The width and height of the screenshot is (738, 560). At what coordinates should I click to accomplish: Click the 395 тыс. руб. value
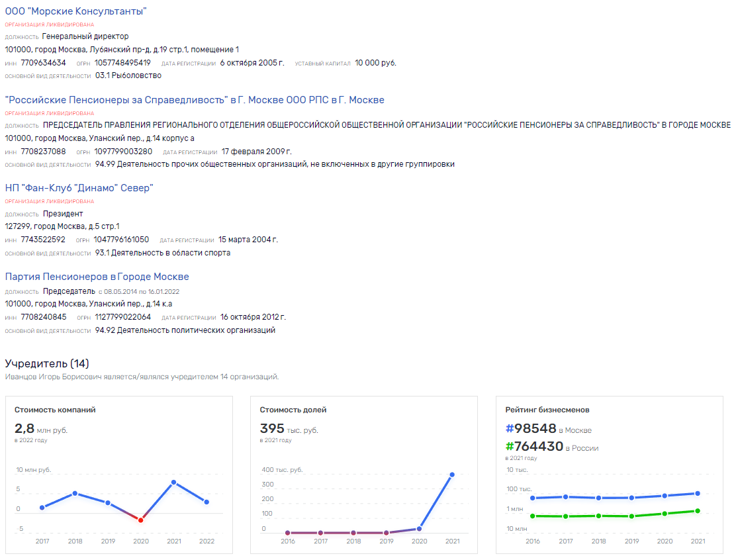[x=289, y=429]
